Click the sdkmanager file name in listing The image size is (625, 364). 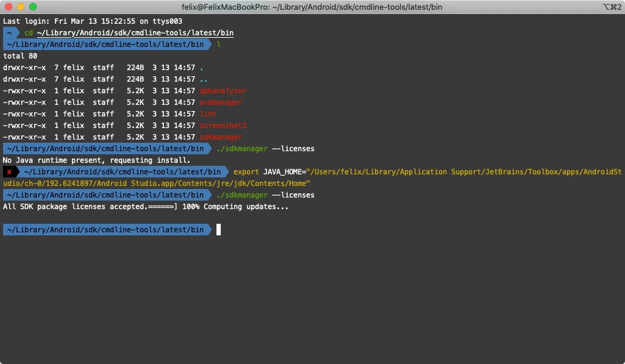(x=220, y=137)
